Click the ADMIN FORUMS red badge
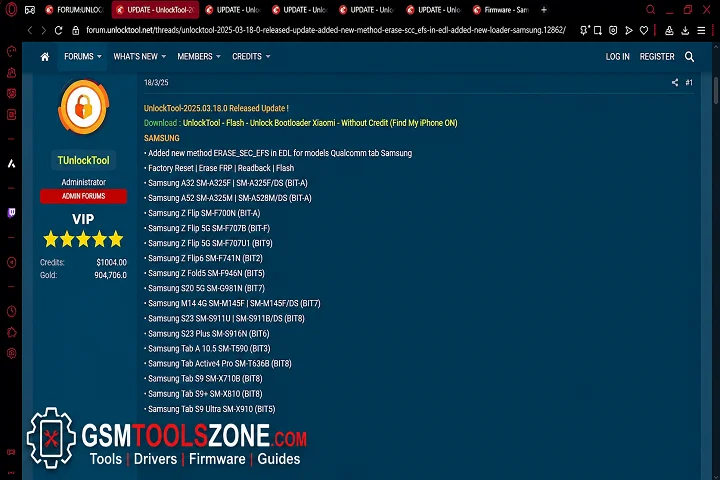The image size is (720, 480). 84,196
